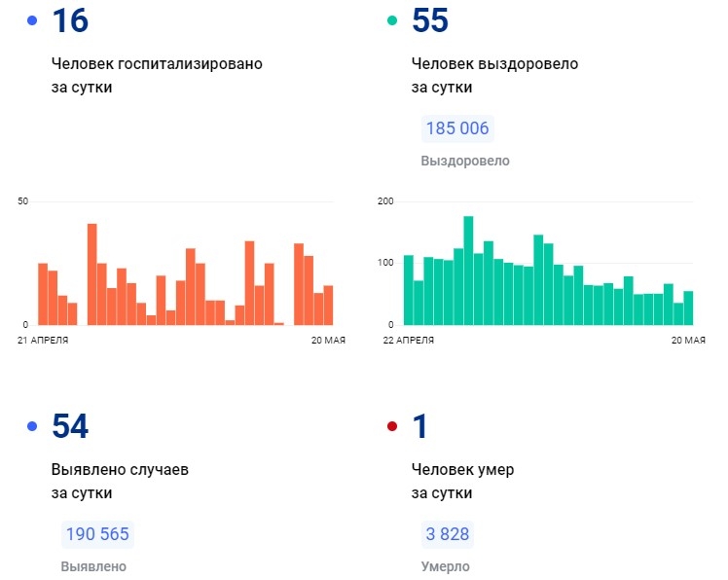728x580 pixels.
Task: Click the 21 АПРЕЛЯ start date label
Action: pos(42,340)
